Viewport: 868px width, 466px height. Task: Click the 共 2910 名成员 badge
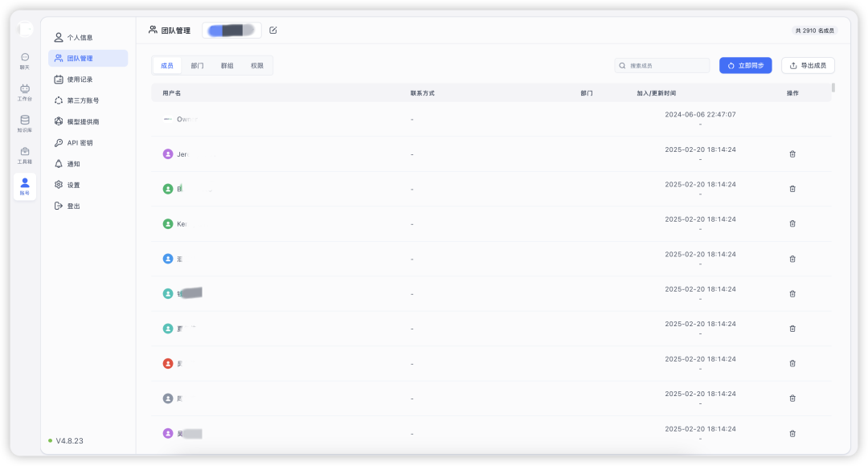[814, 31]
